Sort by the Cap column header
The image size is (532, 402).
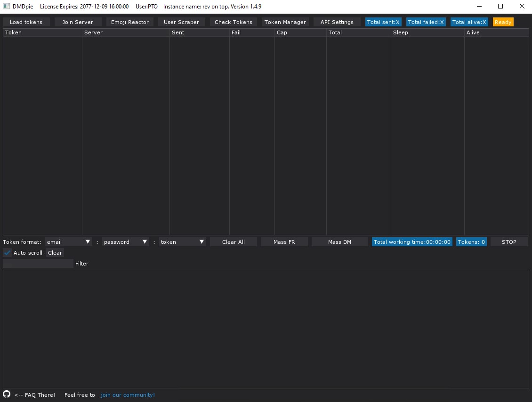(301, 32)
